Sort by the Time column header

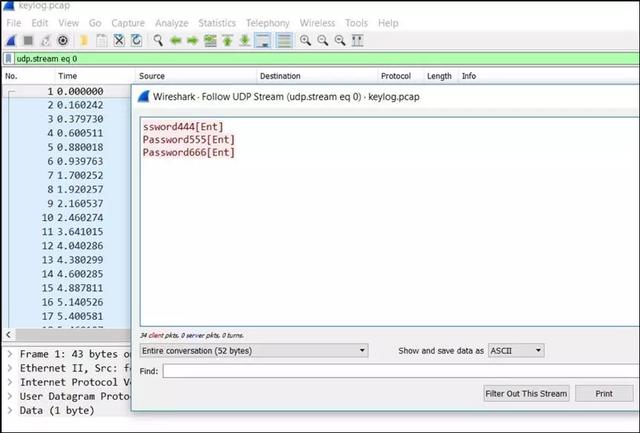(x=95, y=76)
